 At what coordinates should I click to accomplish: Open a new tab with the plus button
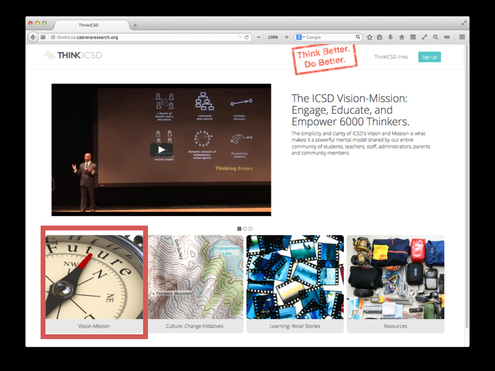[x=135, y=25]
